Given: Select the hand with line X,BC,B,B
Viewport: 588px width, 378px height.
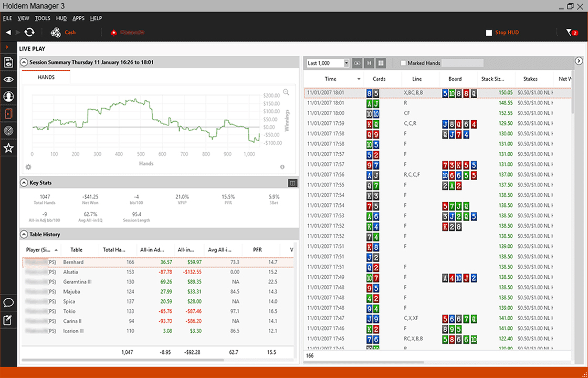Looking at the screenshot, I should (437, 92).
